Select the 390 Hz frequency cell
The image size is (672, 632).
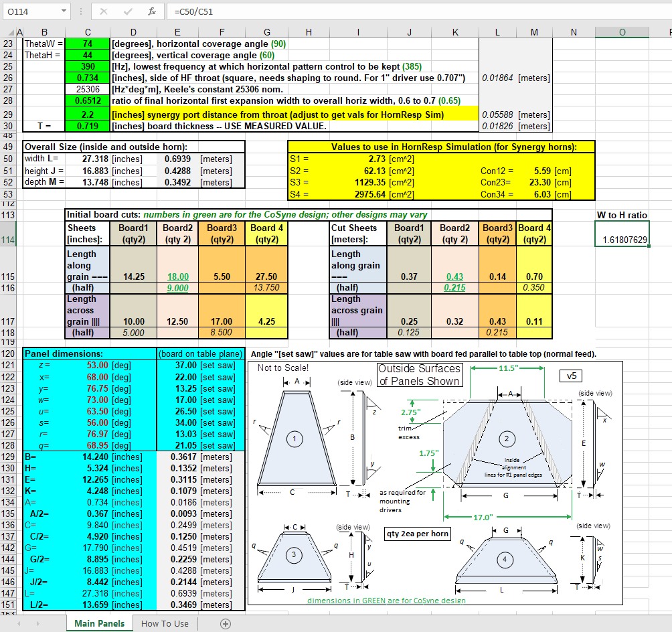pos(88,66)
